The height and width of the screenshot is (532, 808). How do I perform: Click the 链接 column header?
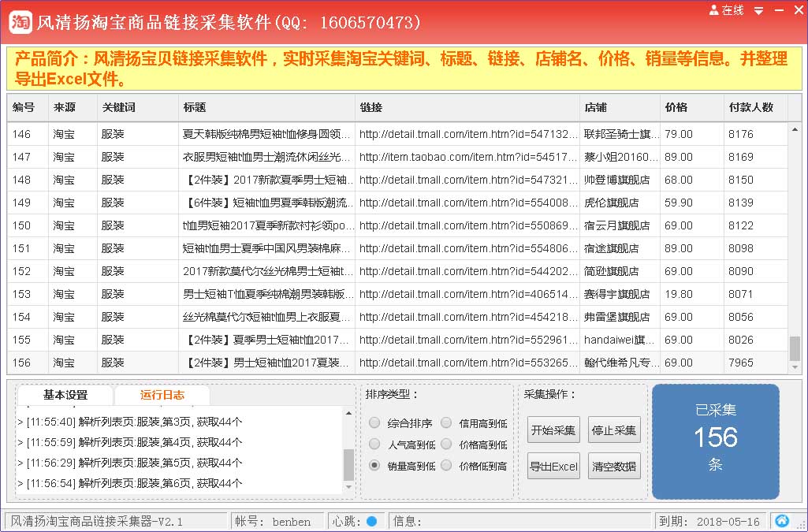(x=467, y=107)
